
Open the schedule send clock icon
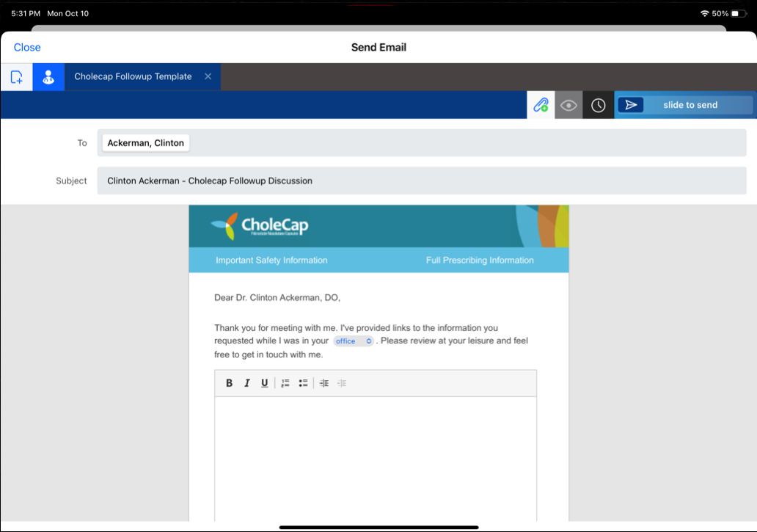[x=599, y=105]
